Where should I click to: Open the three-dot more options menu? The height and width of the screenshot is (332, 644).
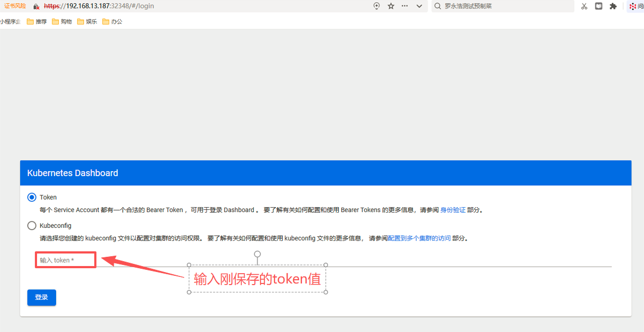pos(405,6)
